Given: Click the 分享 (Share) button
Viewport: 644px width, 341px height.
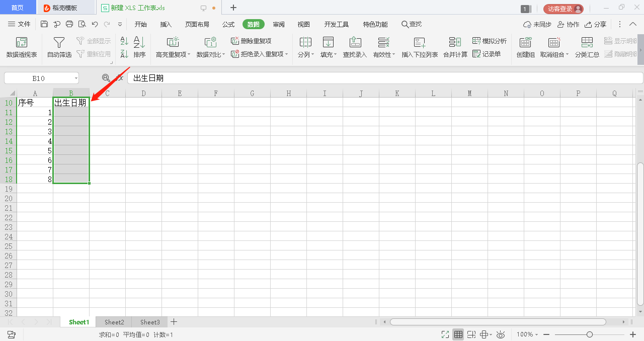Looking at the screenshot, I should click(595, 24).
